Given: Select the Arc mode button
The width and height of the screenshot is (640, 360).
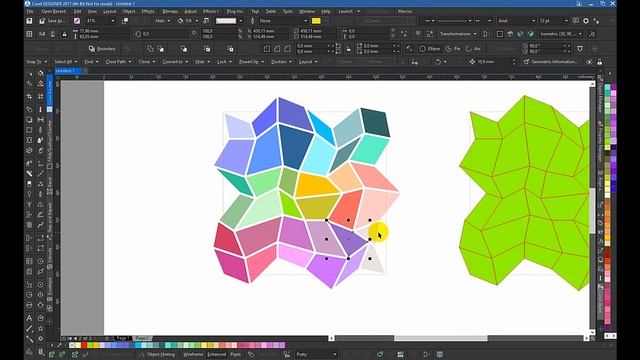Looking at the screenshot, I should coord(473,49).
